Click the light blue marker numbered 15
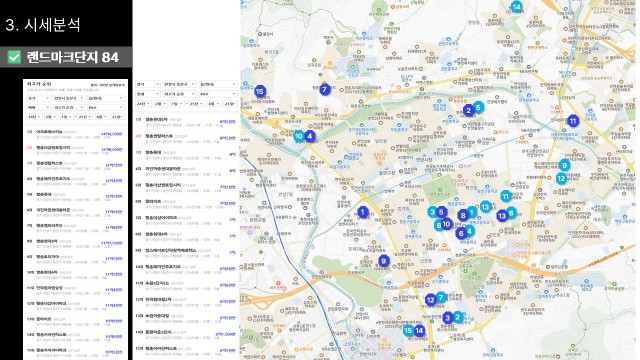This screenshot has height=360, width=640. click(x=408, y=331)
